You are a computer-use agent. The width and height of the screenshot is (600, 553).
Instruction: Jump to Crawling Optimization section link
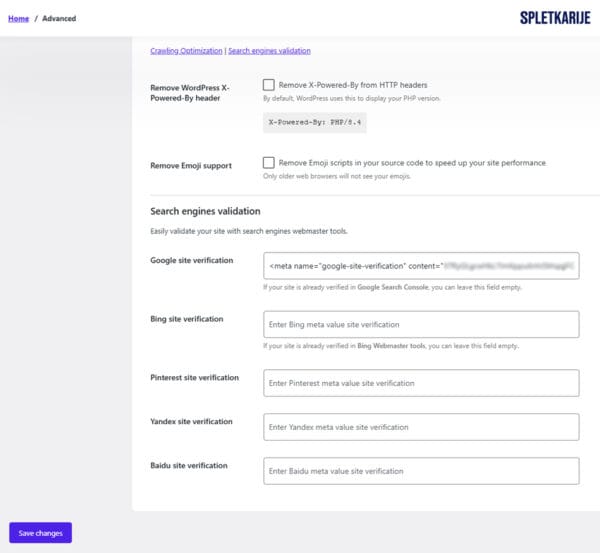point(186,51)
